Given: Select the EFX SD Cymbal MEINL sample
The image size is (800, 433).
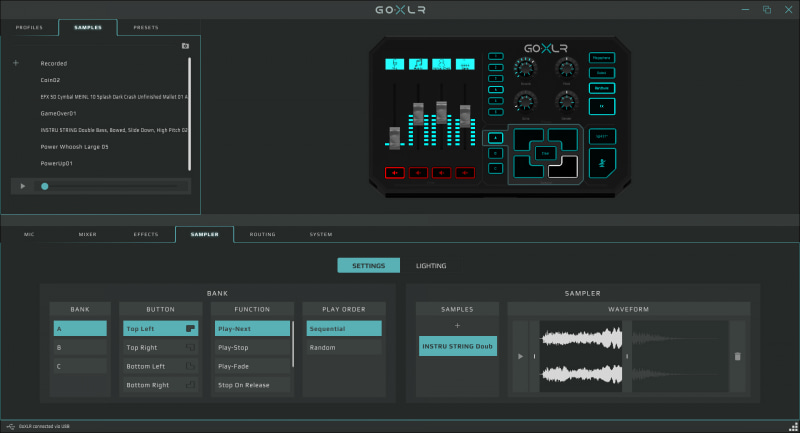Looking at the screenshot, I should [x=114, y=97].
